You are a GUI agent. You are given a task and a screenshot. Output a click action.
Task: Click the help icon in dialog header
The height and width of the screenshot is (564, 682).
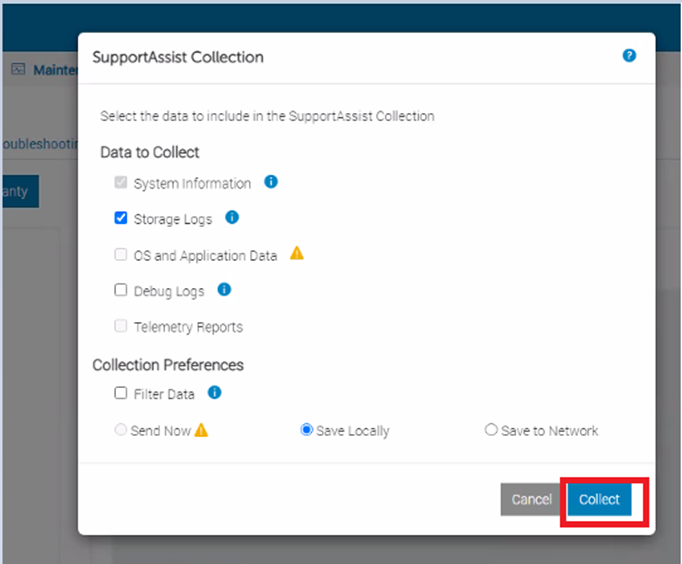(629, 56)
